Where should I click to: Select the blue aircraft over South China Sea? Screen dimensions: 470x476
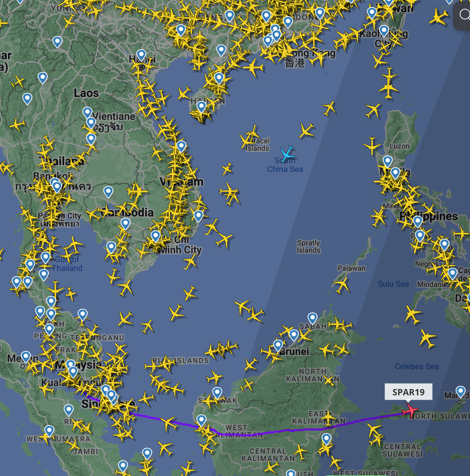287,153
